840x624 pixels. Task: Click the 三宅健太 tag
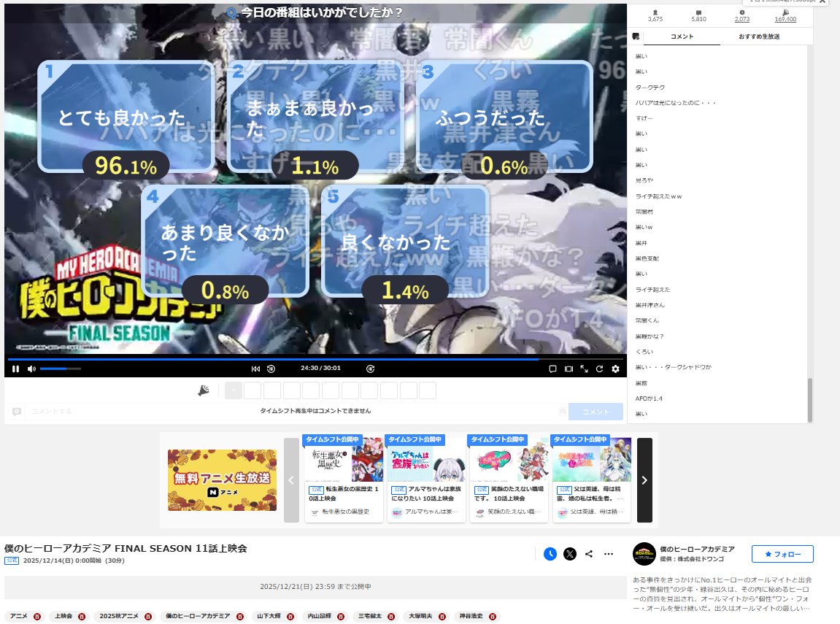pos(369,616)
